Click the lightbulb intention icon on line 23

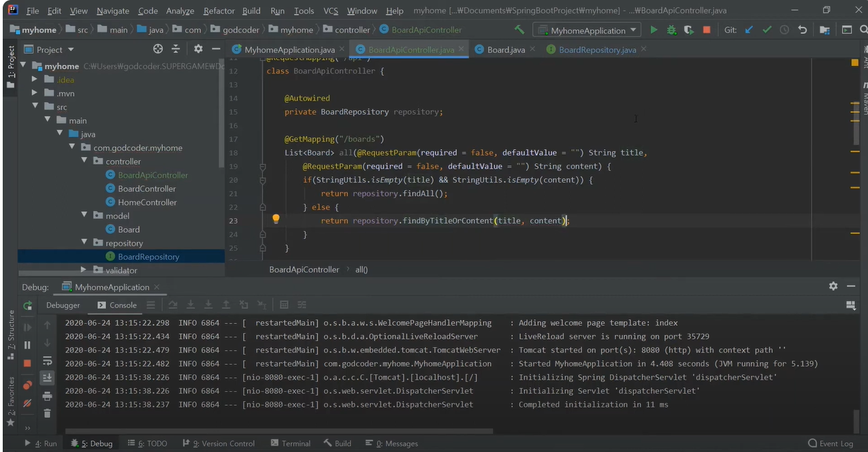coord(276,219)
